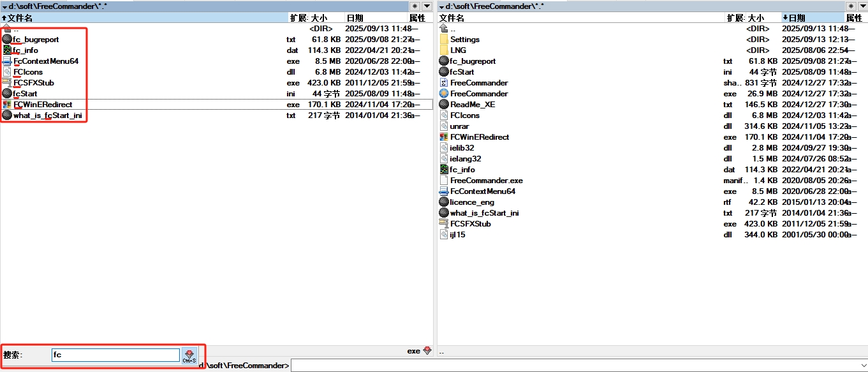The image size is (868, 372).
Task: Click FCWinERedirect icon in left panel
Action: point(7,105)
